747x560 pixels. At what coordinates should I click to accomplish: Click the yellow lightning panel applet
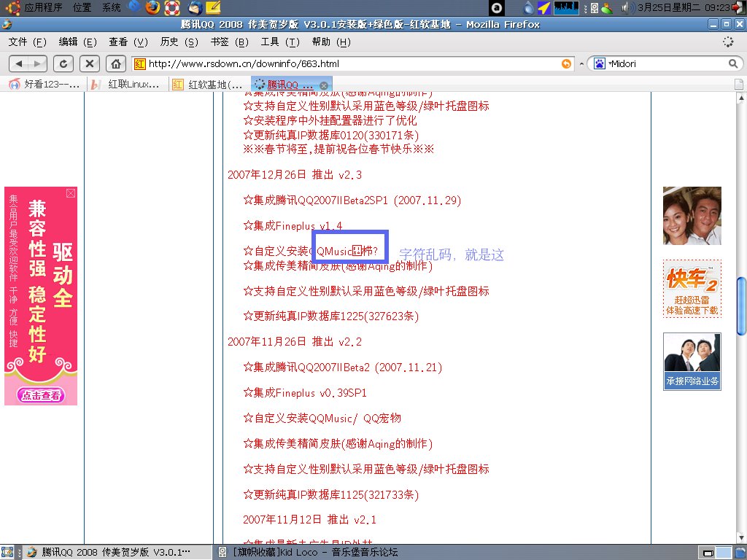pos(543,7)
